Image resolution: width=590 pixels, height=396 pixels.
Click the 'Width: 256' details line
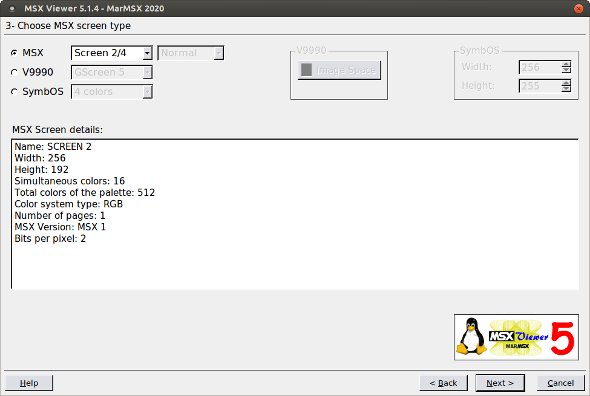(40, 158)
